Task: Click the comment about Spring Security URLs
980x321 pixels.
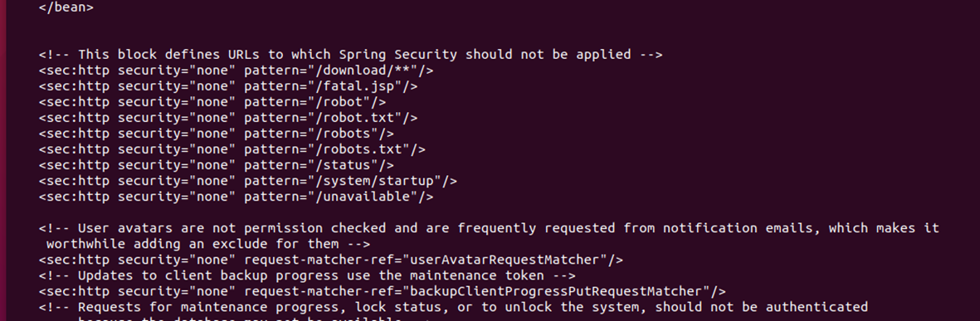Action: [x=350, y=55]
